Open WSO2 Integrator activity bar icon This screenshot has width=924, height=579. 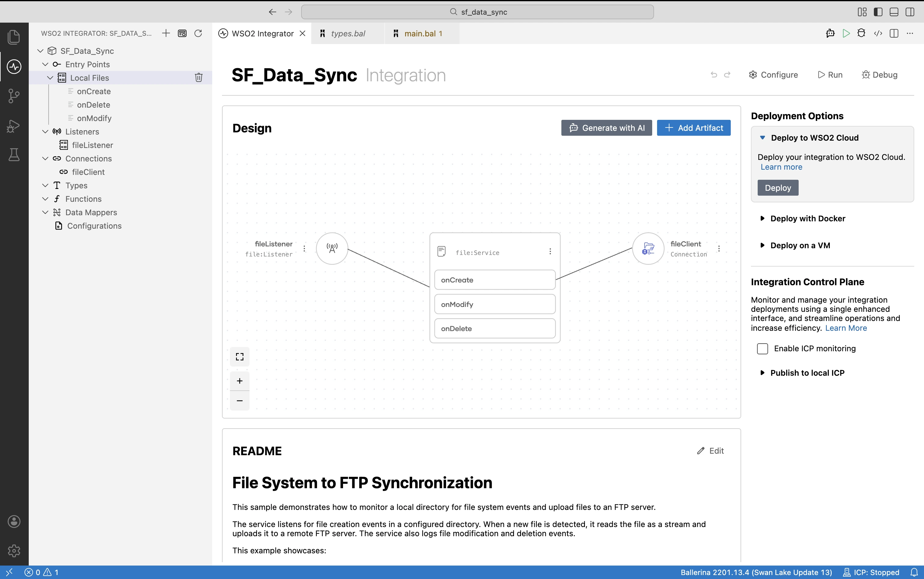tap(14, 67)
